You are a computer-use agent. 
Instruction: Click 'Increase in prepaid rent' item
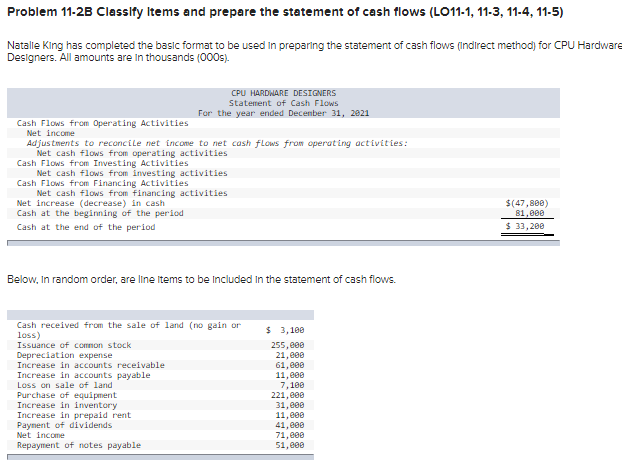coord(74,415)
